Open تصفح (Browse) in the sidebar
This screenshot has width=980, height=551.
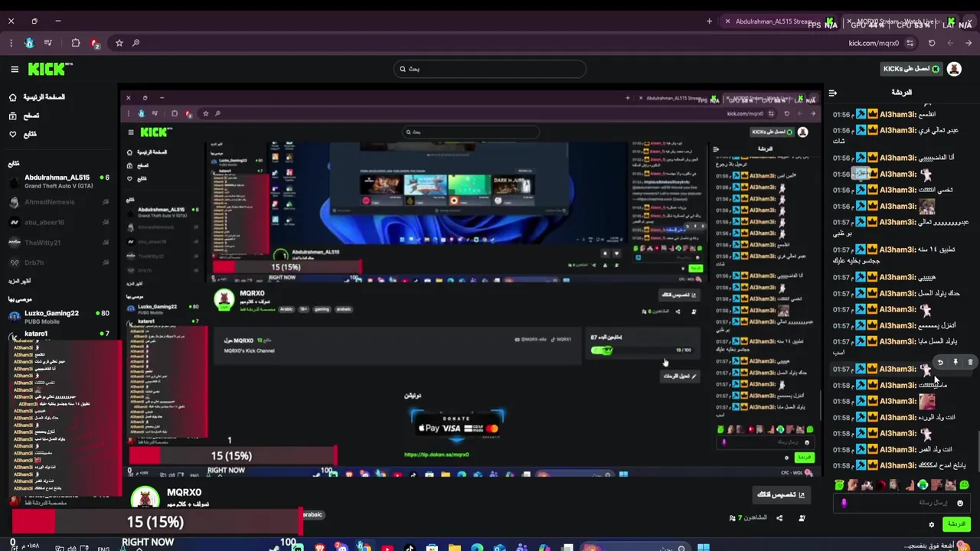tap(24, 116)
